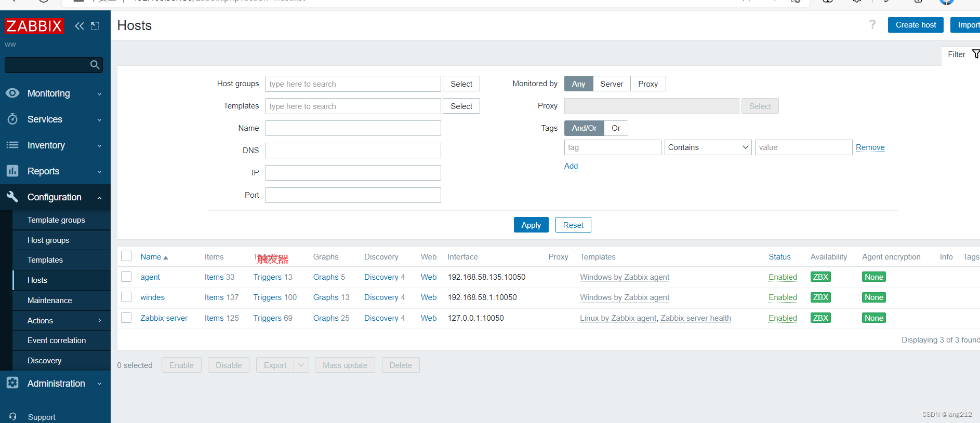This screenshot has height=423, width=980.
Task: Select And/Or tags mode
Action: pyautogui.click(x=584, y=128)
